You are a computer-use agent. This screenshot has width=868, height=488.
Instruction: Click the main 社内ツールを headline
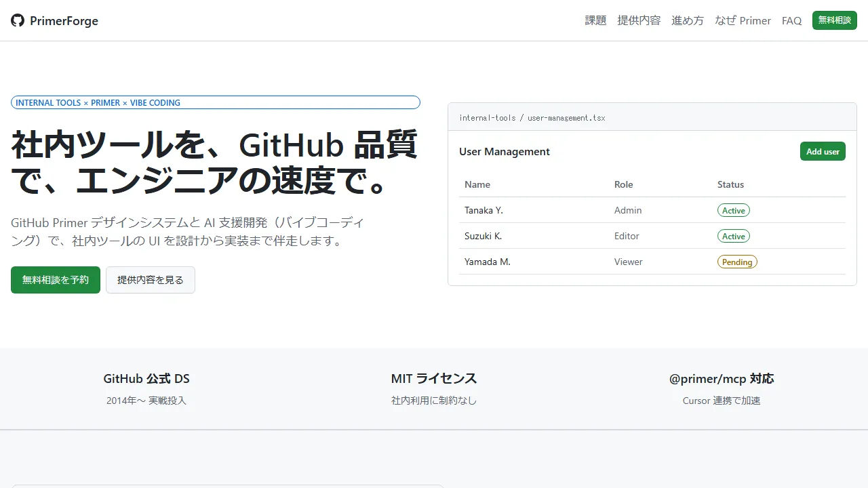click(214, 163)
